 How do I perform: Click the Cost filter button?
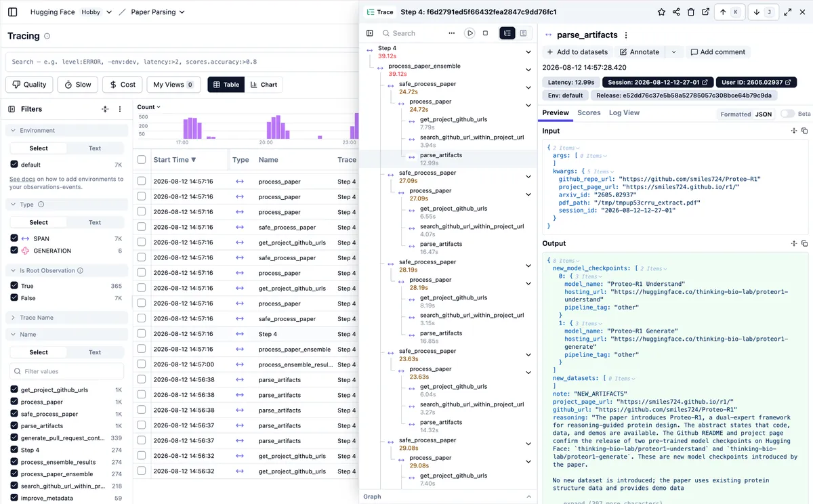(122, 85)
